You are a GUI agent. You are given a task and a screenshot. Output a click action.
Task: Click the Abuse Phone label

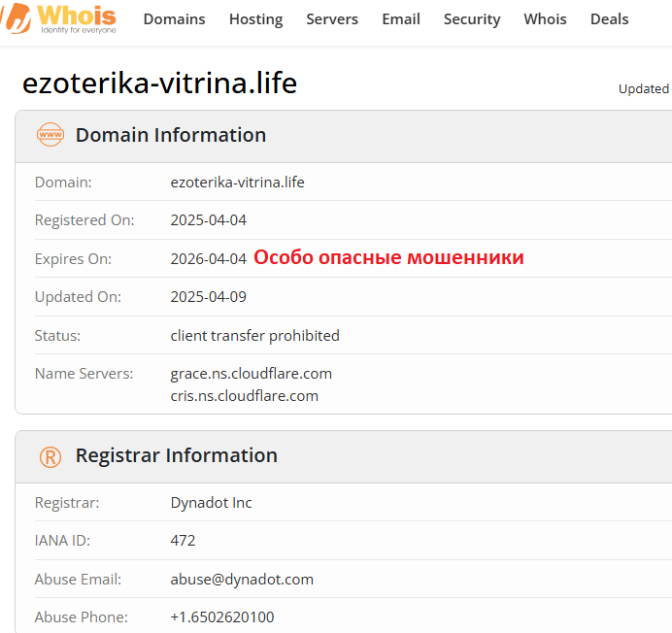[x=82, y=617]
